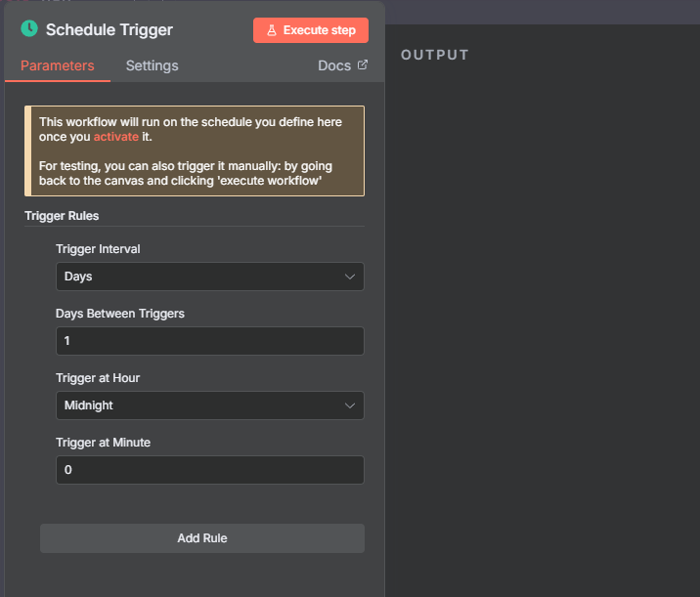The width and height of the screenshot is (700, 597).
Task: Expand the Trigger at Hour chevron arrow
Action: point(350,405)
